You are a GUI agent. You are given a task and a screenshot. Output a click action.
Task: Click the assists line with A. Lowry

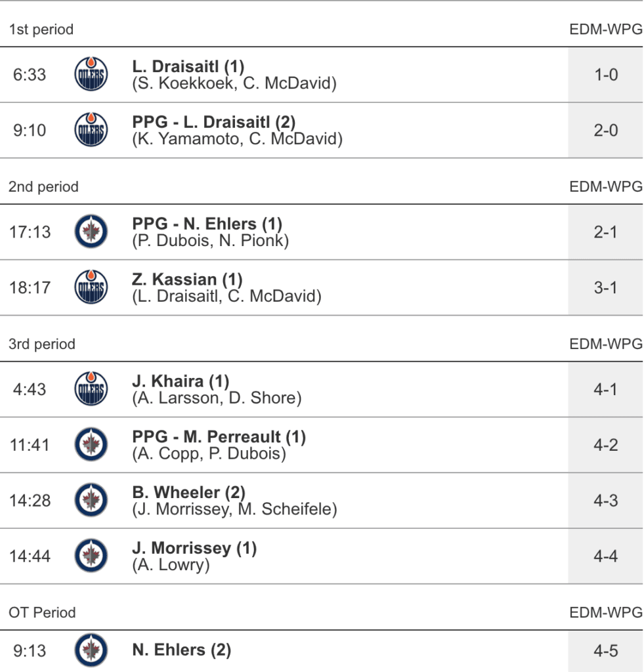click(x=171, y=565)
